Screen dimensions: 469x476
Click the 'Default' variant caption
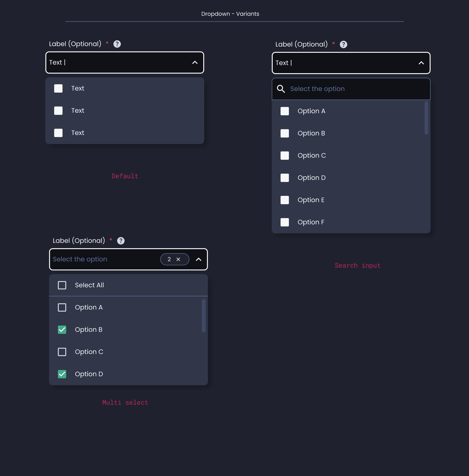click(x=125, y=176)
